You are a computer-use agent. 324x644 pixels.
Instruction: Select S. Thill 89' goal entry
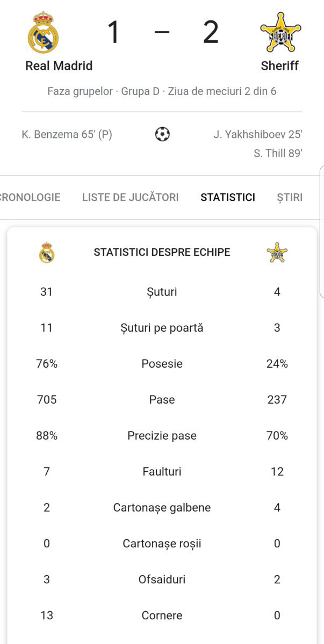point(278,153)
